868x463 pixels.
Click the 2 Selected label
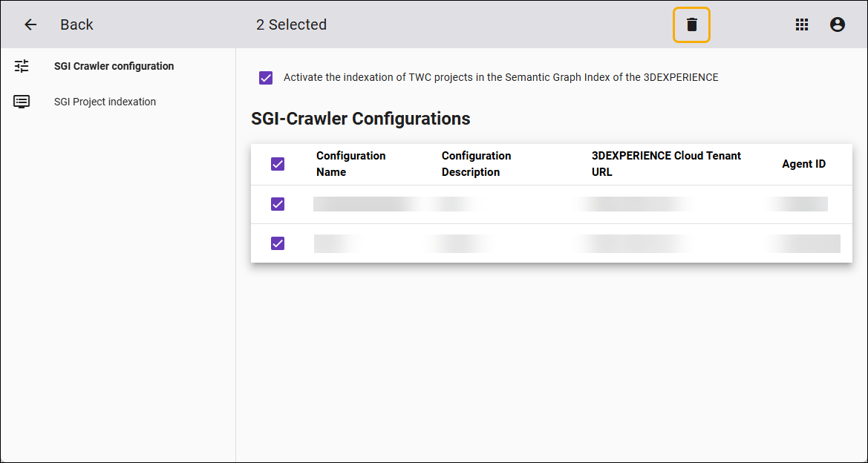click(291, 24)
